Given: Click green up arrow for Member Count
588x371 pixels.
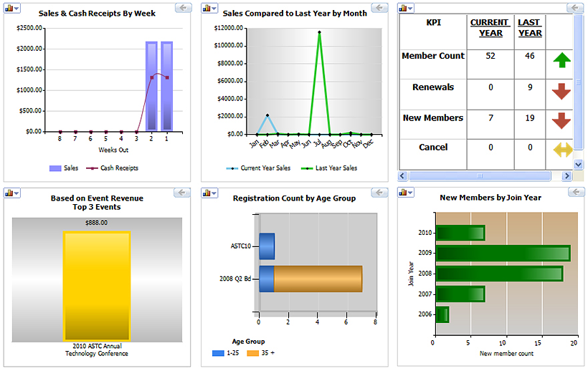Looking at the screenshot, I should [561, 60].
